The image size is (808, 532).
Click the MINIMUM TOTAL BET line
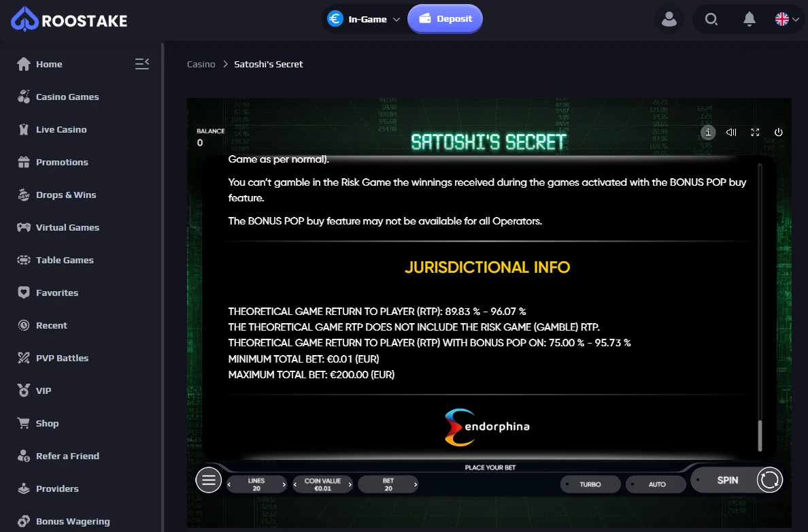[x=303, y=359]
